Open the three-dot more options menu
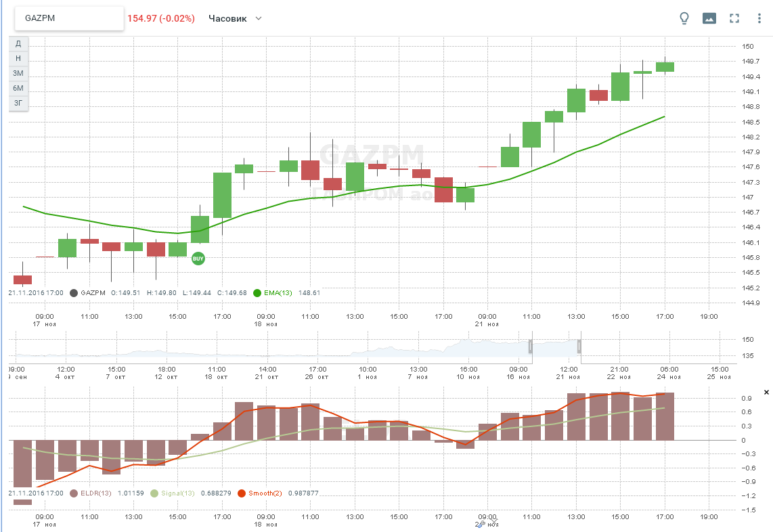The width and height of the screenshot is (773, 532). [x=759, y=18]
